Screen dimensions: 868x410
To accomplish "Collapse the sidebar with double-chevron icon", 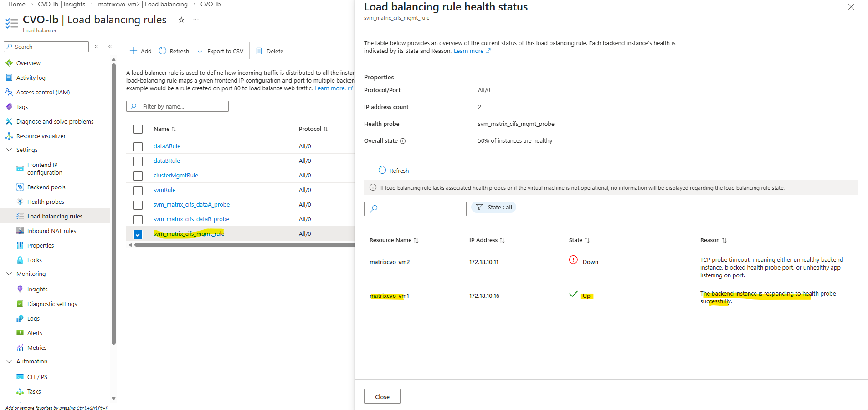I will [x=110, y=47].
